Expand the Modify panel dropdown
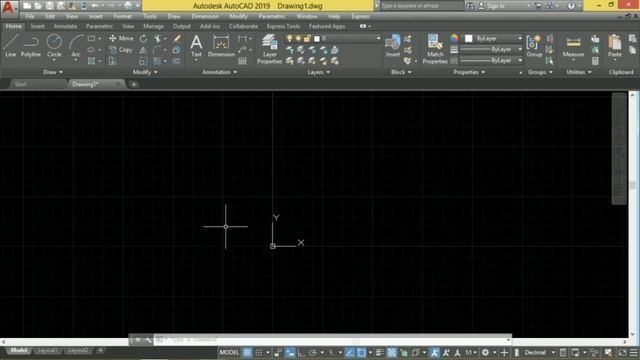This screenshot has width=640, height=360. 145,72
